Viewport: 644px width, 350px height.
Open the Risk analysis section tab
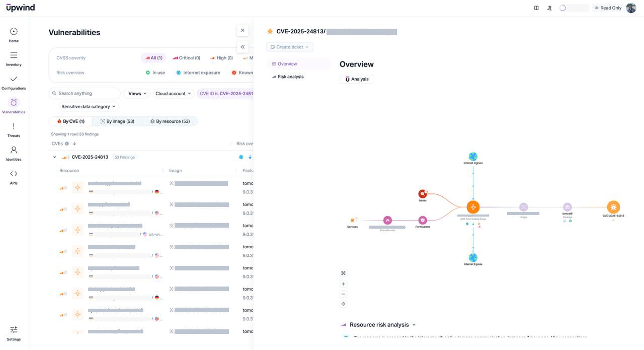290,77
